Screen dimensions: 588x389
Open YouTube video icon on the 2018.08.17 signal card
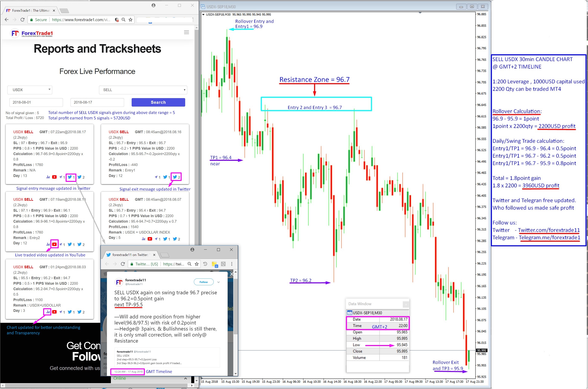click(x=54, y=177)
